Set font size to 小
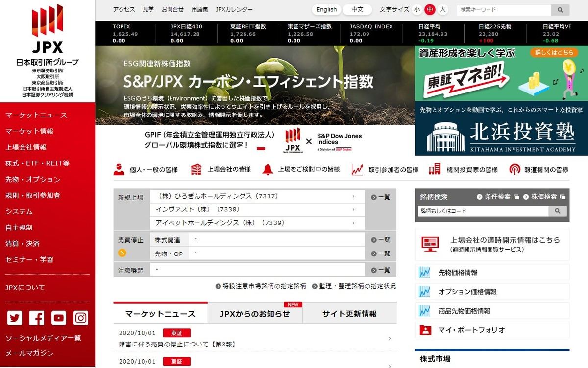This screenshot has height=368, width=588. click(417, 9)
